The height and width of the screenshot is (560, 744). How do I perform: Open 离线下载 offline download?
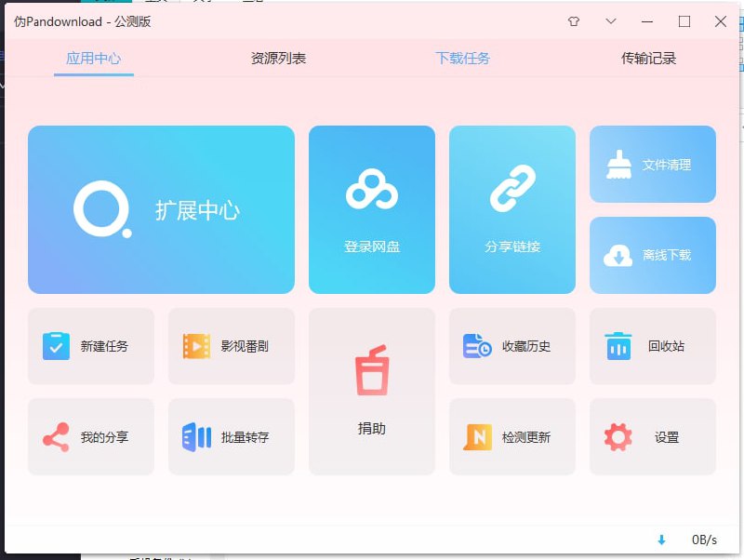pyautogui.click(x=652, y=254)
